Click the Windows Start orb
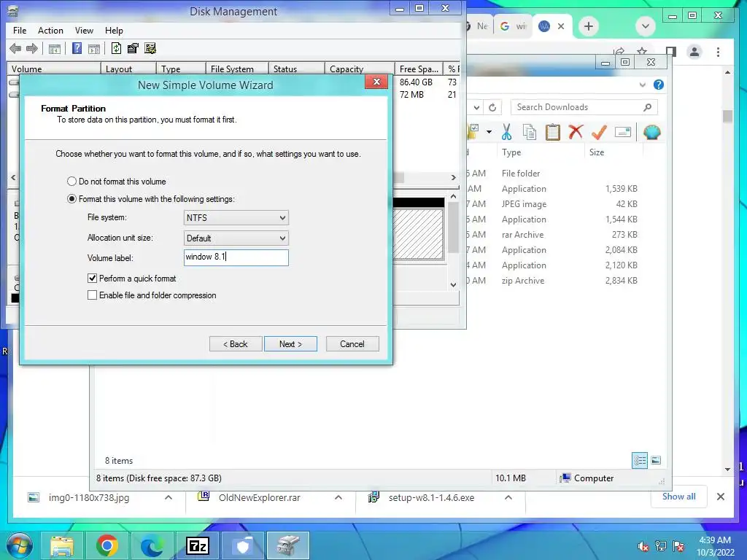This screenshot has width=747, height=560. click(x=20, y=545)
